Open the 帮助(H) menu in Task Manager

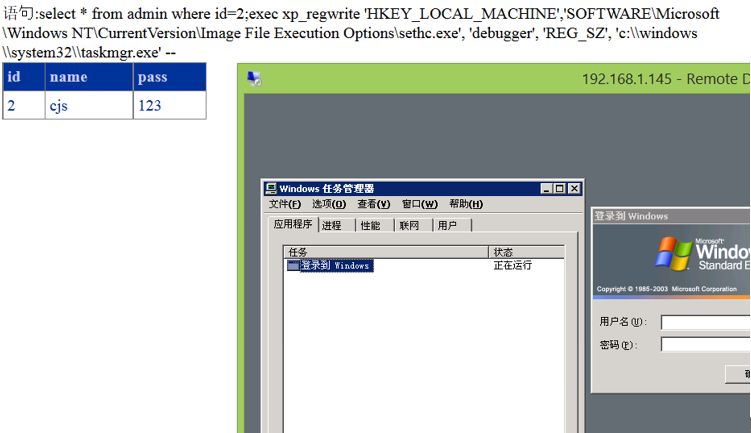(x=466, y=204)
